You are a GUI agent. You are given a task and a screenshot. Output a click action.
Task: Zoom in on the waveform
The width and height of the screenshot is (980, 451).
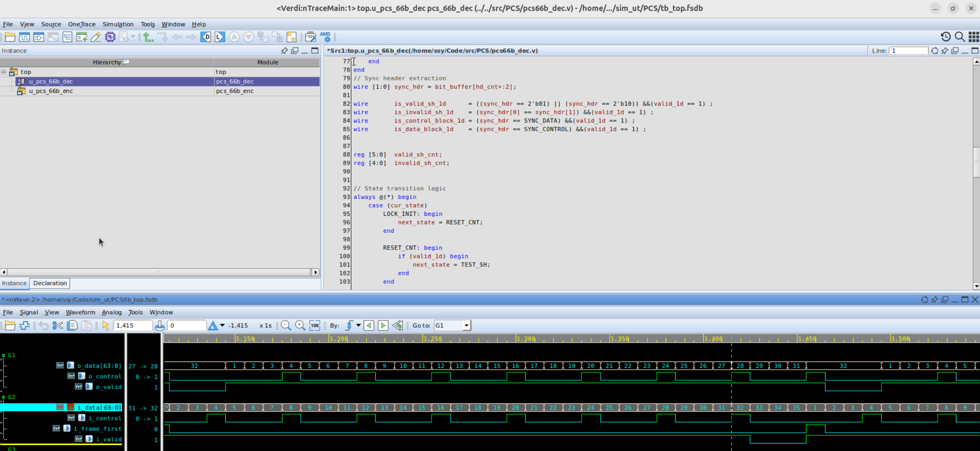click(x=300, y=326)
